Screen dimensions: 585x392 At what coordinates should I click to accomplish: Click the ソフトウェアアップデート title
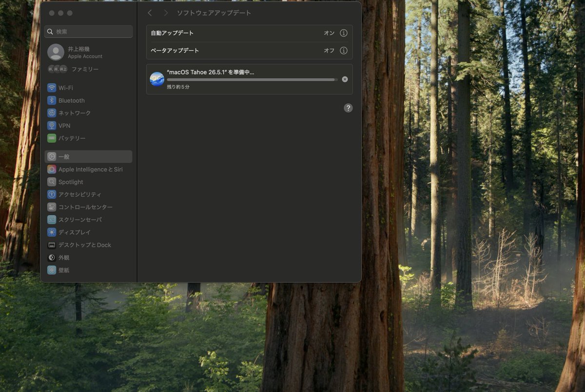coord(214,13)
